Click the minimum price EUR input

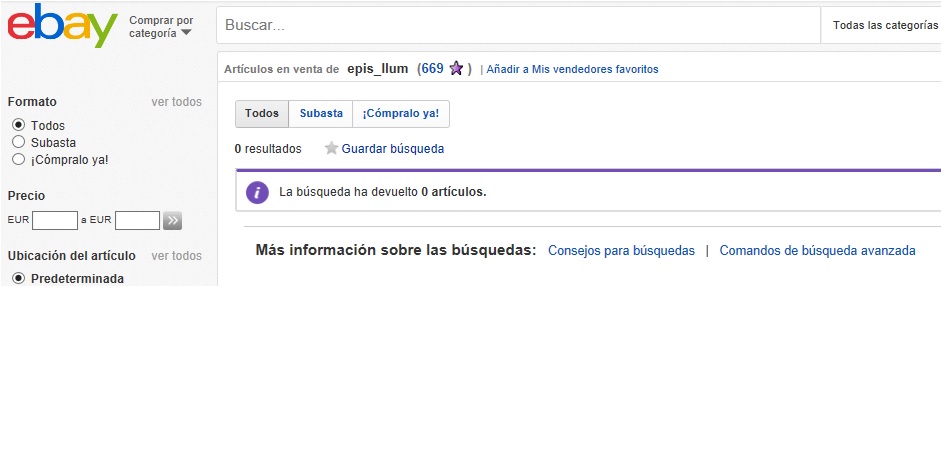pyautogui.click(x=55, y=220)
